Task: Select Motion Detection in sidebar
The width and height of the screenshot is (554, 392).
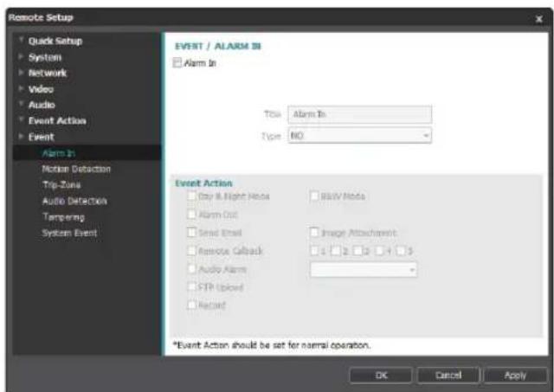Action: pos(76,169)
